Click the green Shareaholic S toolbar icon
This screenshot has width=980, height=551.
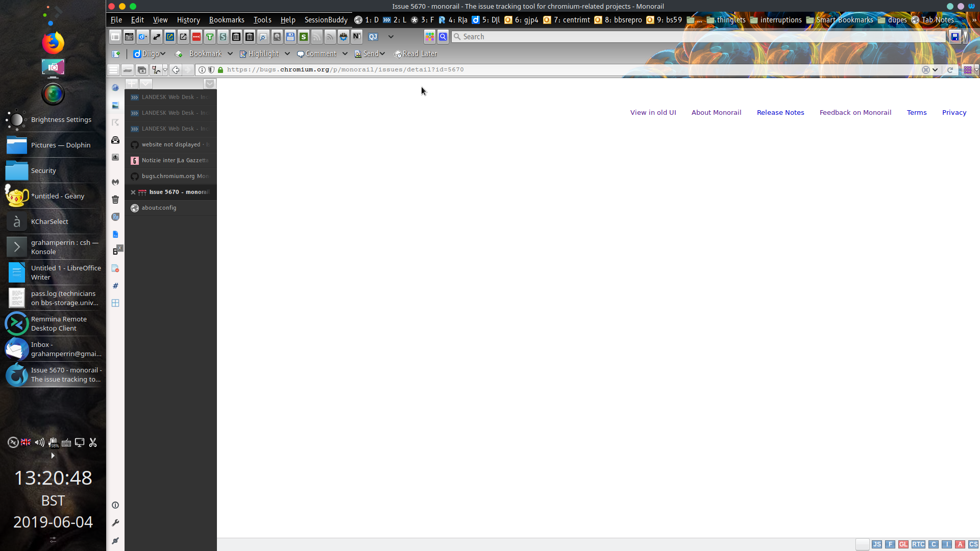[x=304, y=37]
